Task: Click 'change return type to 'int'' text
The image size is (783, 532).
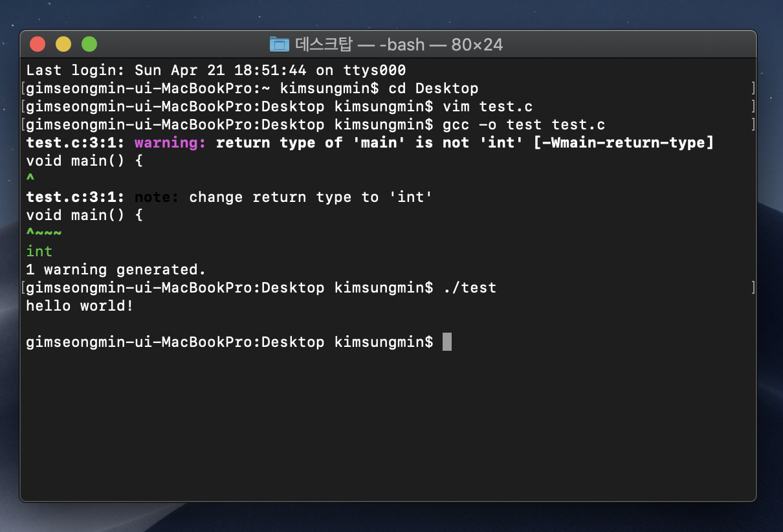Action: coord(311,197)
